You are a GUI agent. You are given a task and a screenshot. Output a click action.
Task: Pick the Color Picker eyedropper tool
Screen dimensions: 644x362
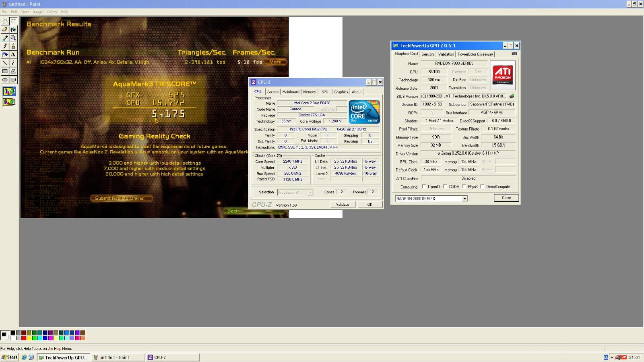[5, 38]
